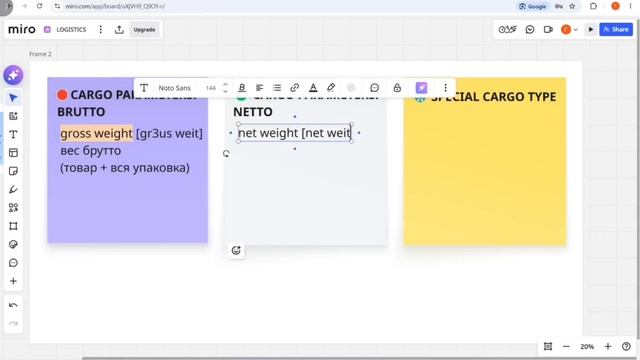Select the cursor select tool

pyautogui.click(x=13, y=98)
